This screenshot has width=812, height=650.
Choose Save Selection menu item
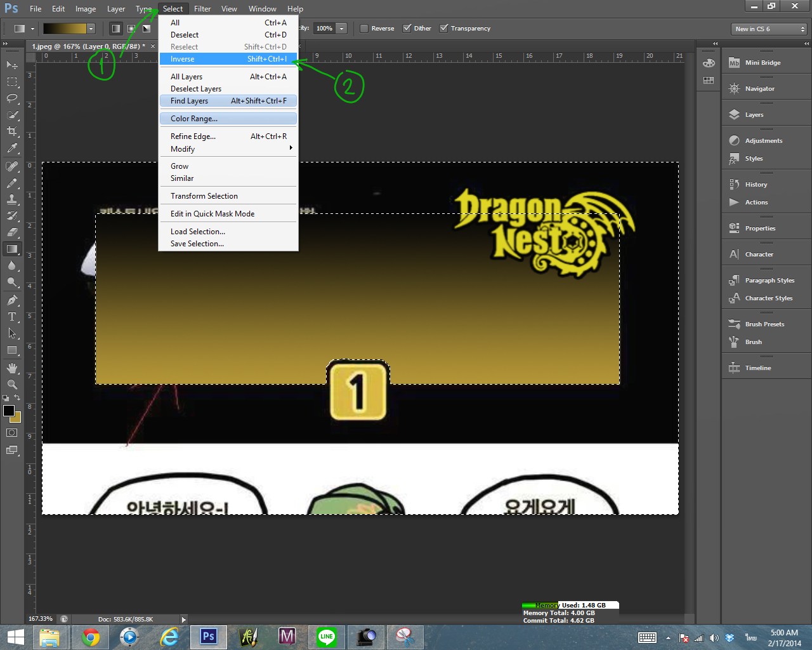[228, 244]
